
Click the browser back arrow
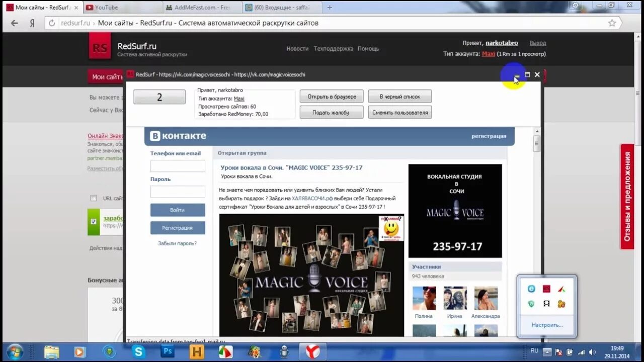pos(14,23)
